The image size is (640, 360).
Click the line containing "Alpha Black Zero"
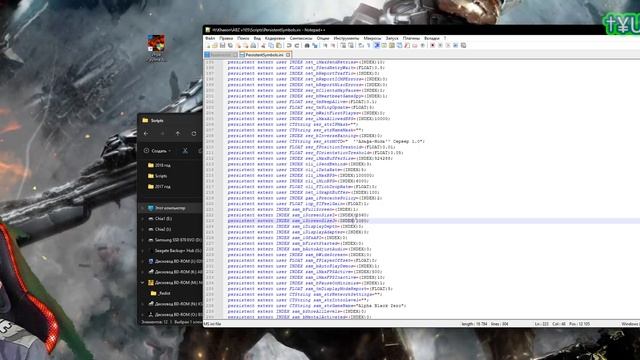click(317, 305)
